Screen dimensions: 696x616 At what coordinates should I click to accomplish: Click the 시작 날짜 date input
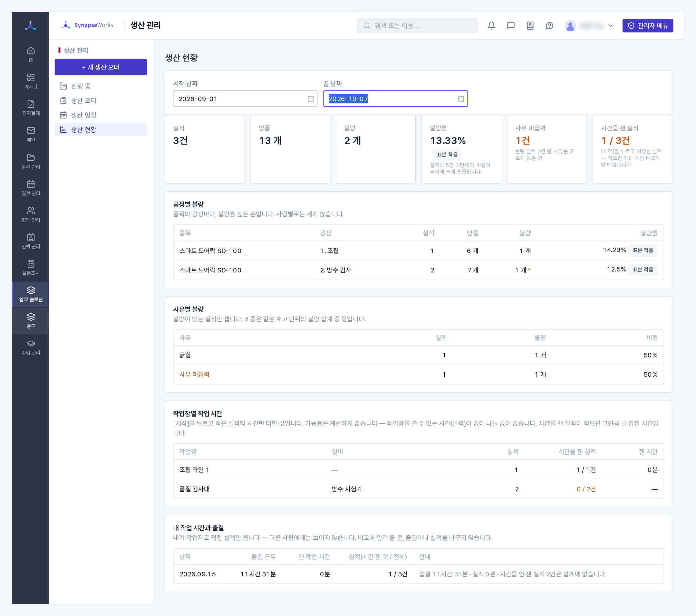point(245,99)
